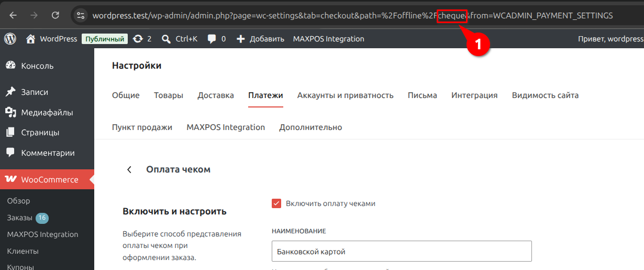The width and height of the screenshot is (644, 270).
Task: Click the browser forward arrow
Action: (34, 15)
